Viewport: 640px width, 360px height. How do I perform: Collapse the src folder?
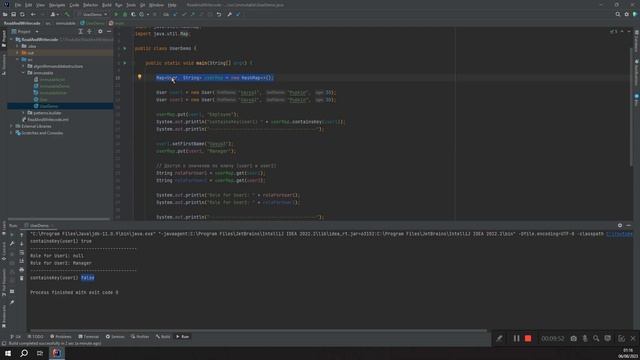(x=18, y=59)
